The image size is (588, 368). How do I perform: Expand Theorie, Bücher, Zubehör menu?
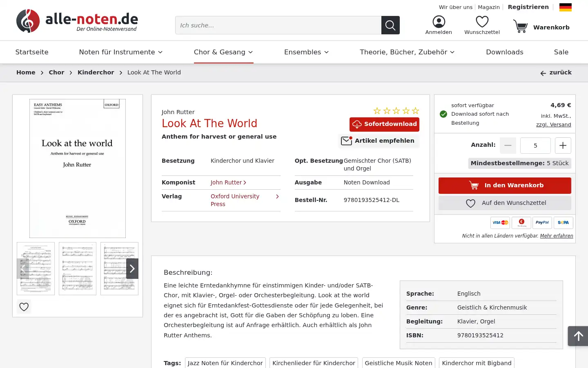coord(407,52)
